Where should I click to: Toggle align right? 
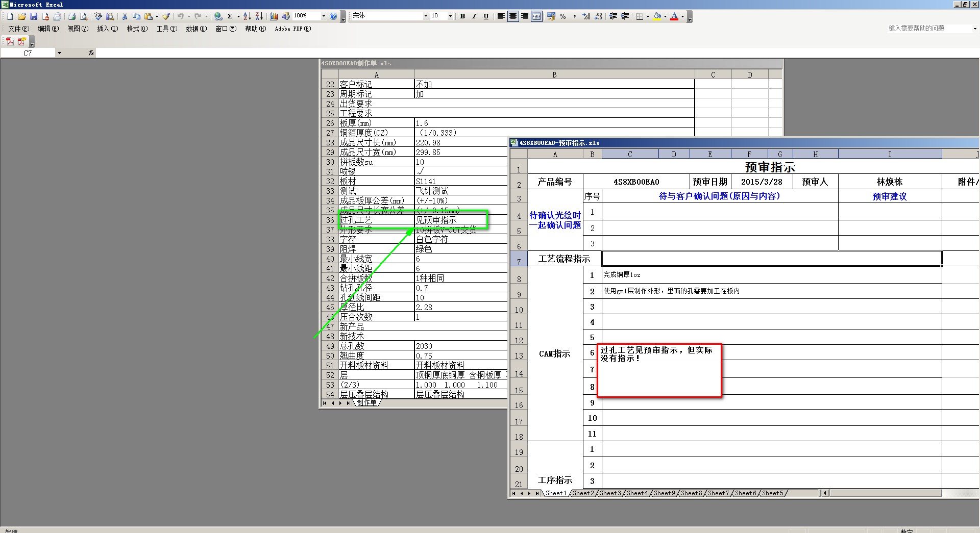(x=525, y=16)
